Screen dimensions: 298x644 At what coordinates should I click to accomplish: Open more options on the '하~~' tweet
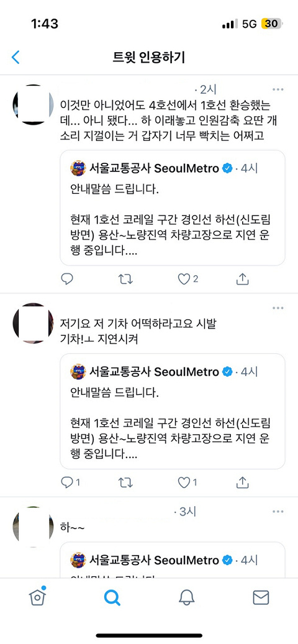click(x=278, y=512)
